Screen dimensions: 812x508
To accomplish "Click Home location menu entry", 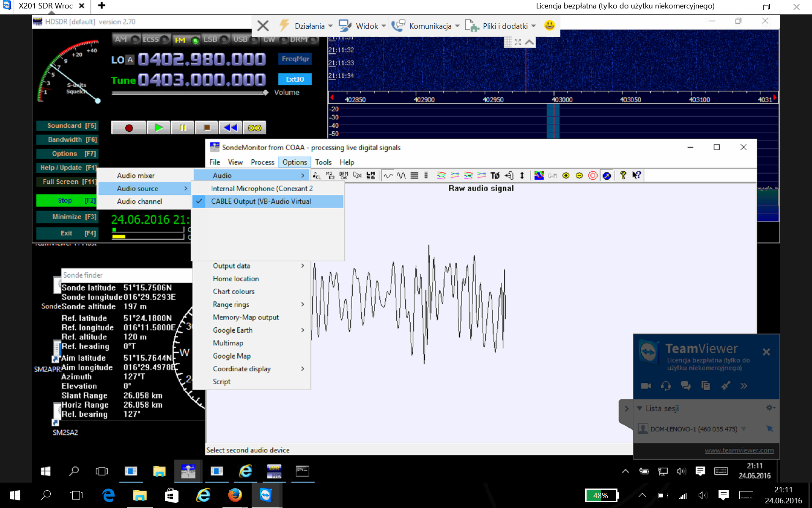I will tap(252, 279).
